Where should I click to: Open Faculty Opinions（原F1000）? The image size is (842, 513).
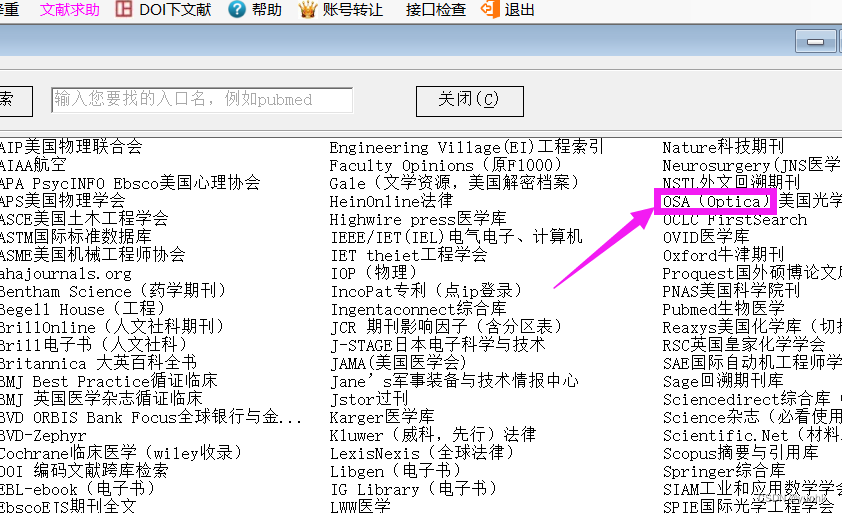click(x=446, y=164)
